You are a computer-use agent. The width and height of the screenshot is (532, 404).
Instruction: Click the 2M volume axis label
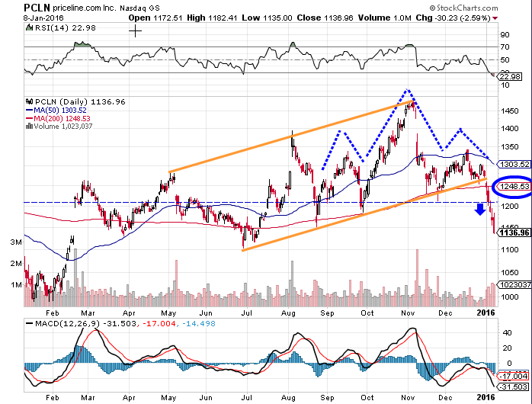[16, 264]
